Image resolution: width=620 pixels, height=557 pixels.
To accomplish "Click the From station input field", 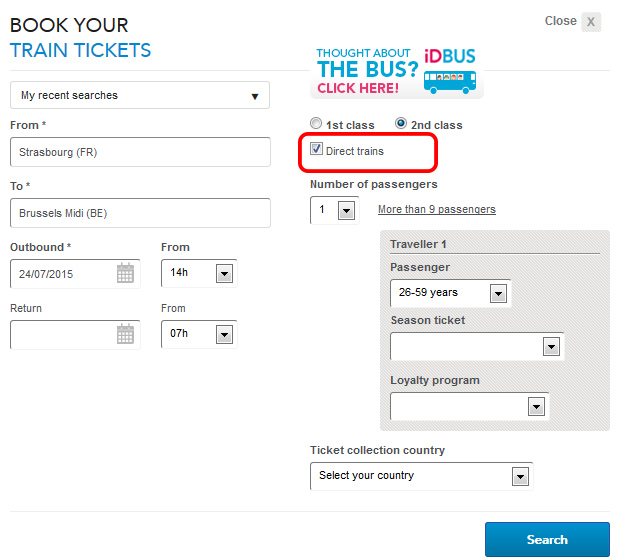I will coord(140,152).
